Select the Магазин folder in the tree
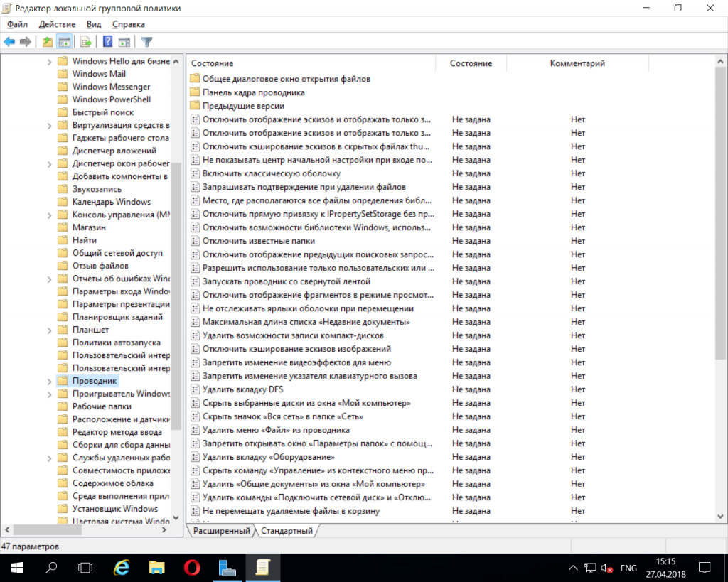Screen dimensions: 728x582 coord(89,227)
